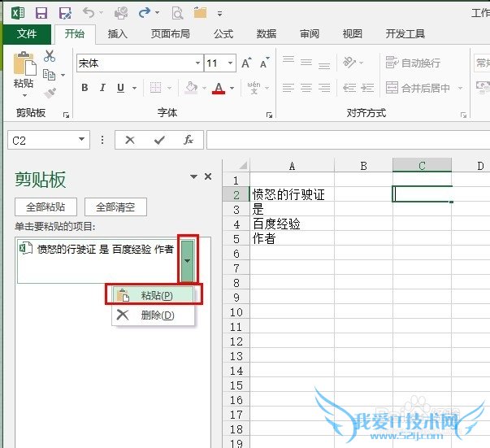
Task: Align text right
Action: click(x=324, y=88)
